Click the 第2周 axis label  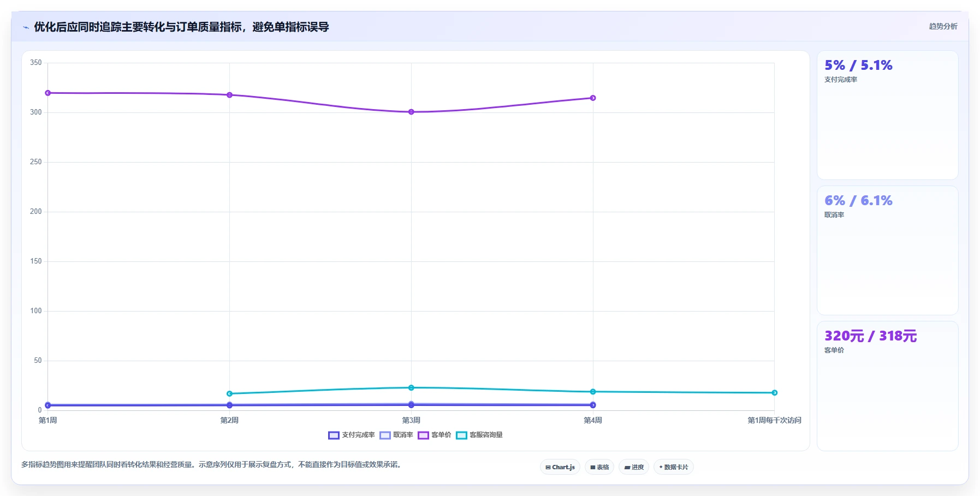(x=229, y=420)
